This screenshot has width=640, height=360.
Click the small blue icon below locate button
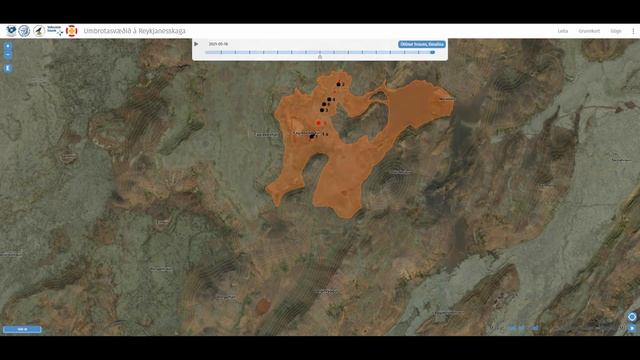pyautogui.click(x=632, y=328)
